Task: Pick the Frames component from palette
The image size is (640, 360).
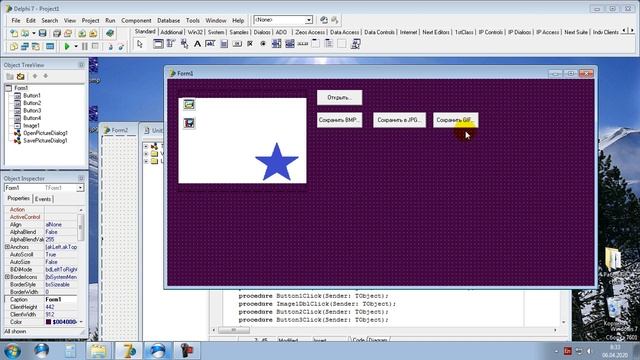Action: tap(158, 44)
